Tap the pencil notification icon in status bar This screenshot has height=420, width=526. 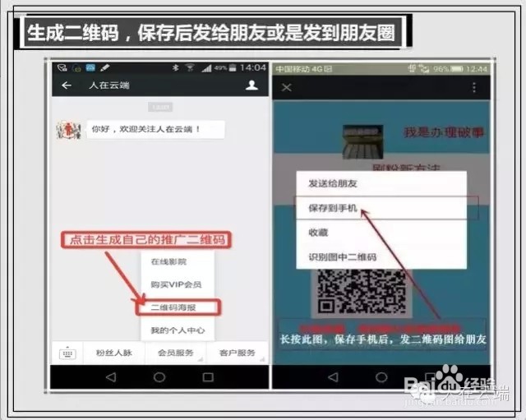105,68
